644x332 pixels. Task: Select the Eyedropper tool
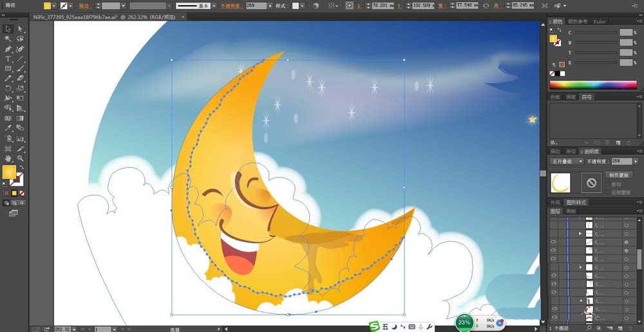coord(8,128)
